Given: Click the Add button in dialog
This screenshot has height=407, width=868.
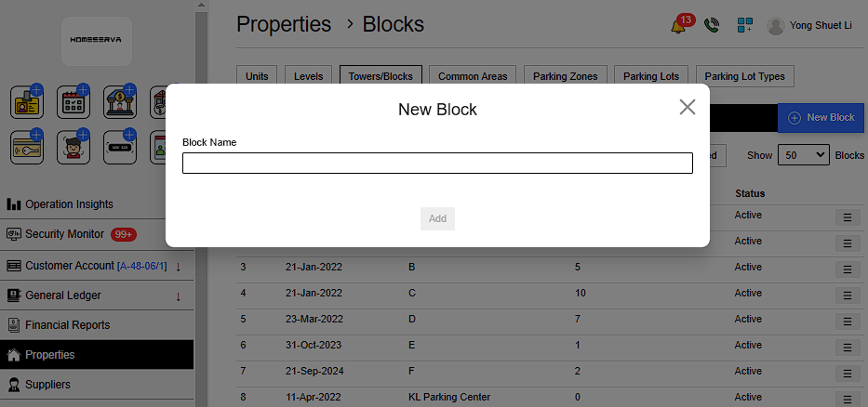Looking at the screenshot, I should [437, 219].
